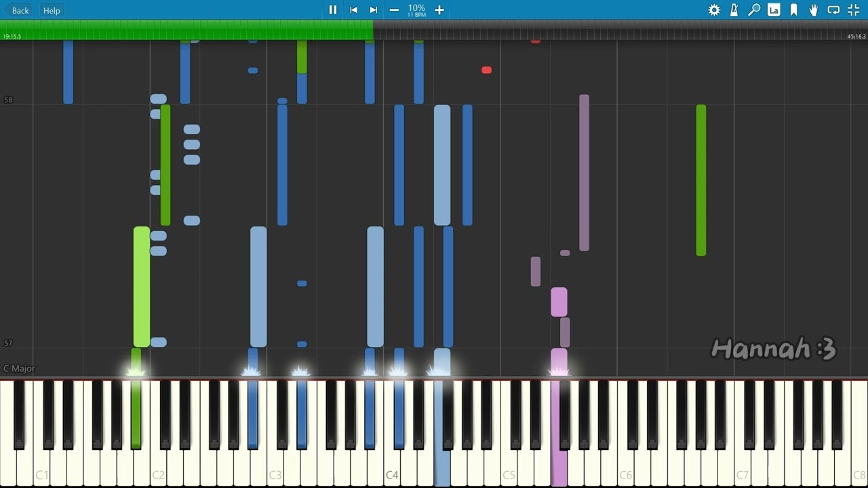Open the settings gear menu
This screenshot has width=868, height=488.
point(714,10)
